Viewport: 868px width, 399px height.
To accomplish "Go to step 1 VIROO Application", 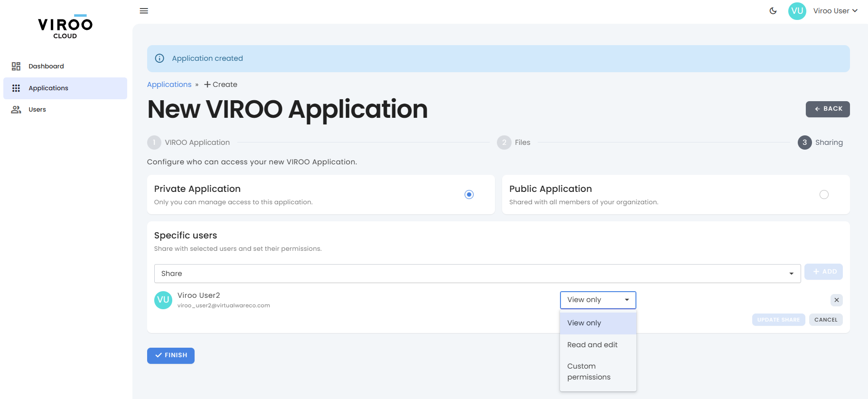I will pos(188,142).
